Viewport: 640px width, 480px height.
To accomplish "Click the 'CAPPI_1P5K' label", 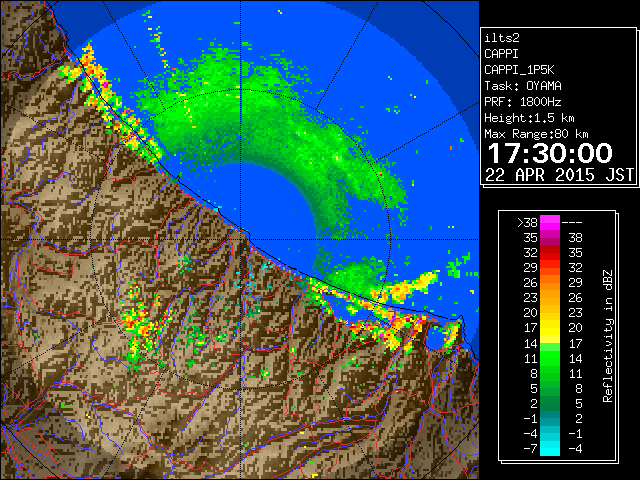I will (x=519, y=70).
